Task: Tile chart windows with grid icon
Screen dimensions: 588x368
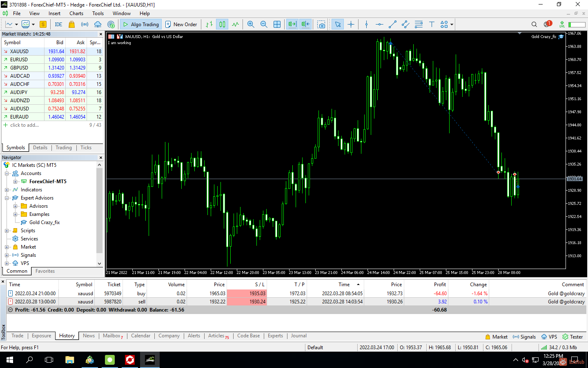Action: 277,24
